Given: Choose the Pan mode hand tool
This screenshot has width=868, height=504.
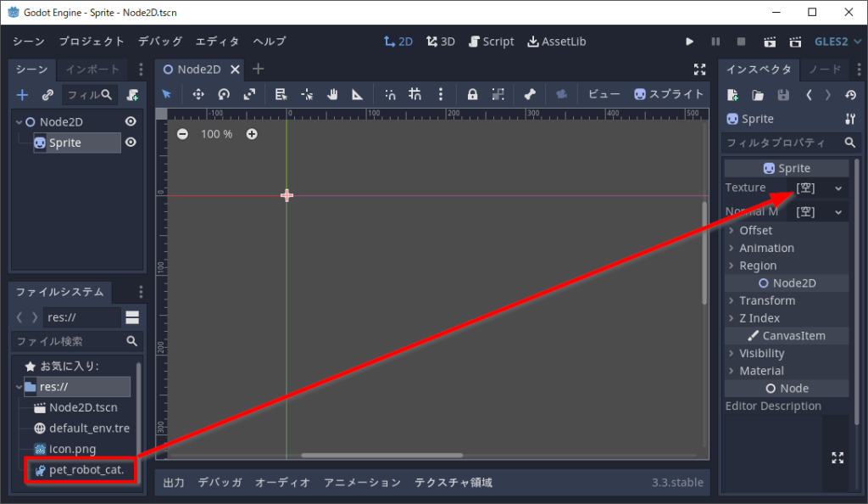Looking at the screenshot, I should pyautogui.click(x=332, y=94).
